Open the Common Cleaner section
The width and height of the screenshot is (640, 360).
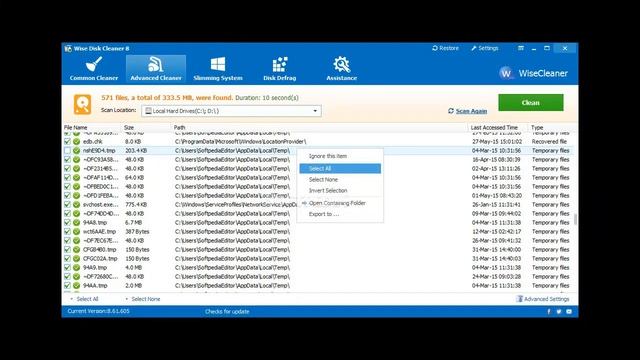tap(94, 69)
